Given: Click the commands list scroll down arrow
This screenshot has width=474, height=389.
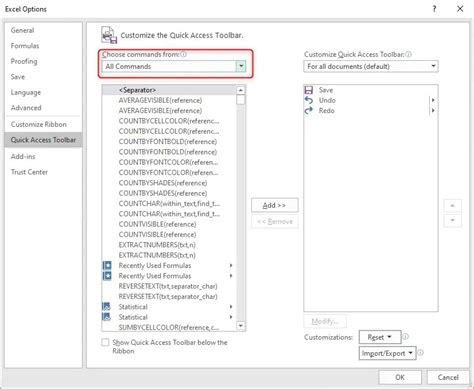Looking at the screenshot, I should pyautogui.click(x=240, y=326).
